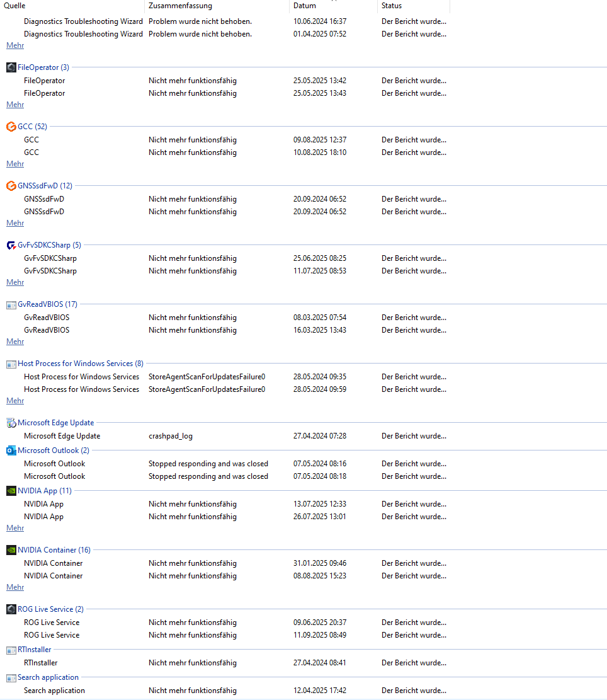Collapse the FileOperator (3) group header
The width and height of the screenshot is (607, 700).
point(43,67)
